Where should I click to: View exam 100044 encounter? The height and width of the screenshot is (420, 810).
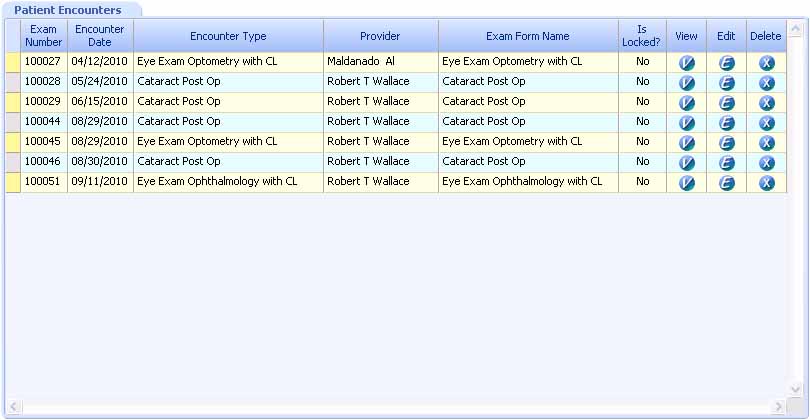point(687,123)
